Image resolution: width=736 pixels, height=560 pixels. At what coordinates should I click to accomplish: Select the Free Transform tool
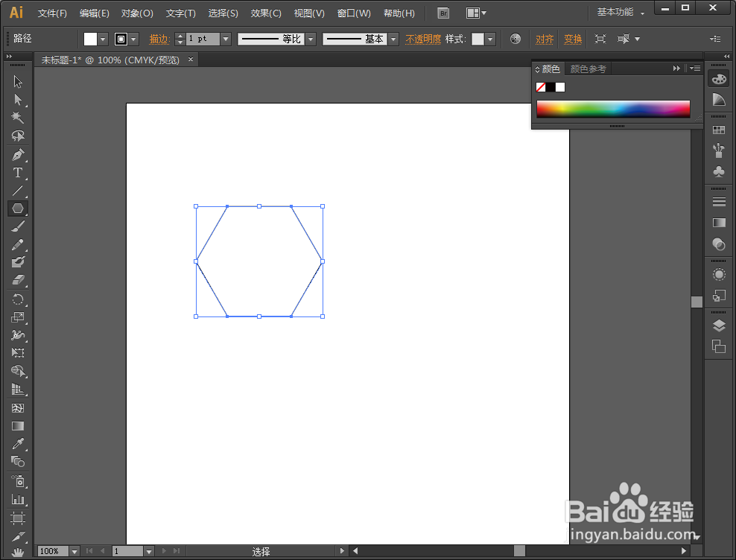click(x=18, y=352)
